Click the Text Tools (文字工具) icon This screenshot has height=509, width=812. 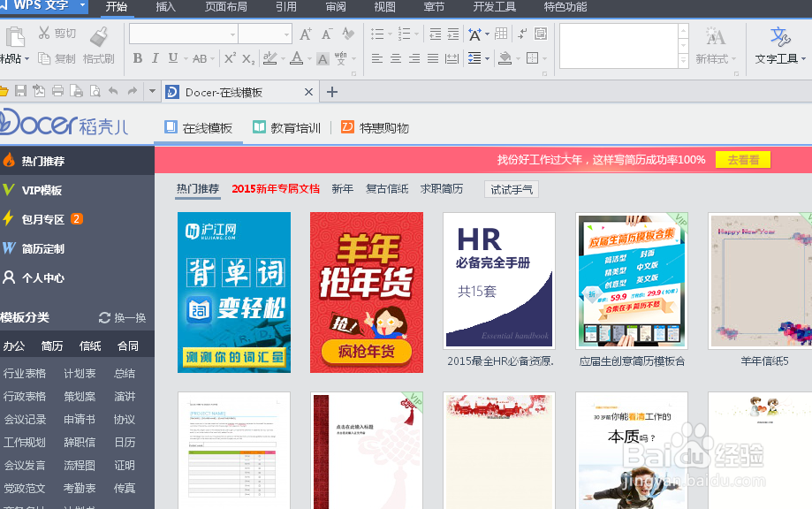click(x=779, y=36)
